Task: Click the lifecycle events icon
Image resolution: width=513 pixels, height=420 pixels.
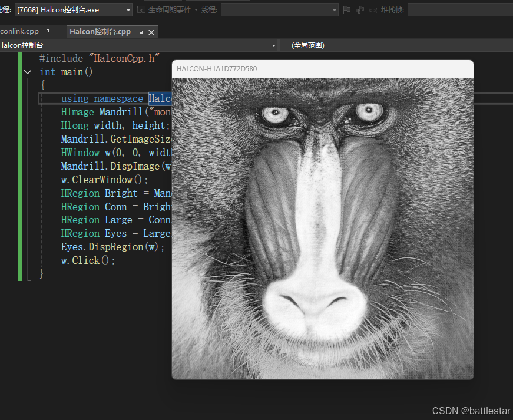Action: (x=141, y=10)
